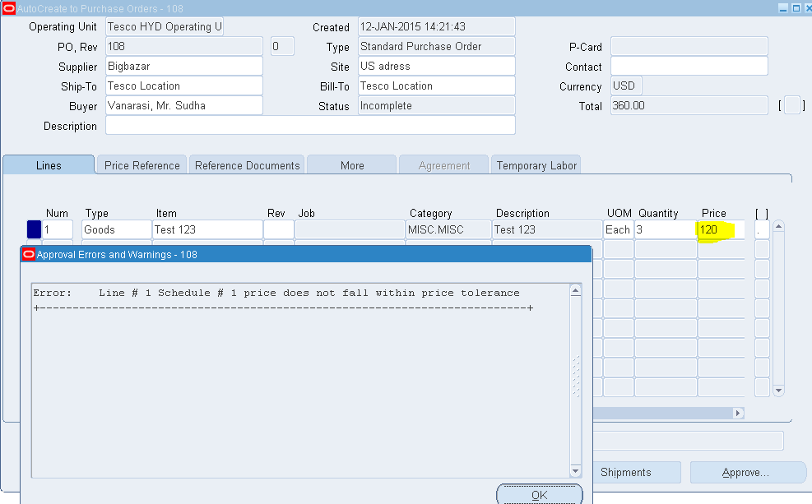Click the lines scrollbar down arrow
This screenshot has width=812, height=504.
click(x=778, y=391)
